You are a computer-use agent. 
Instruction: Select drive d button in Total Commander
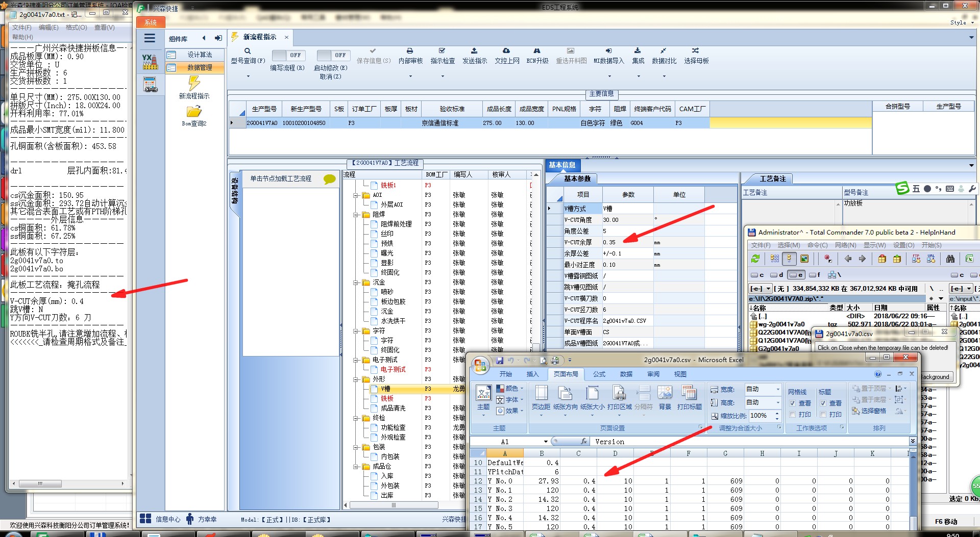(777, 275)
